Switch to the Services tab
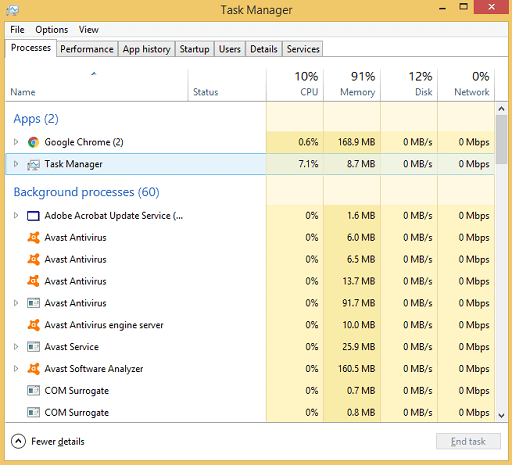This screenshot has height=465, width=512. 303,49
